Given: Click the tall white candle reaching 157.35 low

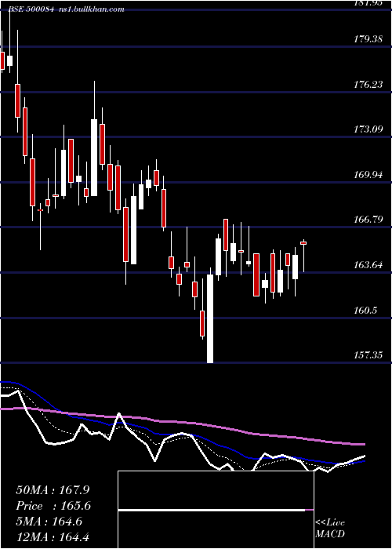Looking at the screenshot, I should (x=210, y=318).
